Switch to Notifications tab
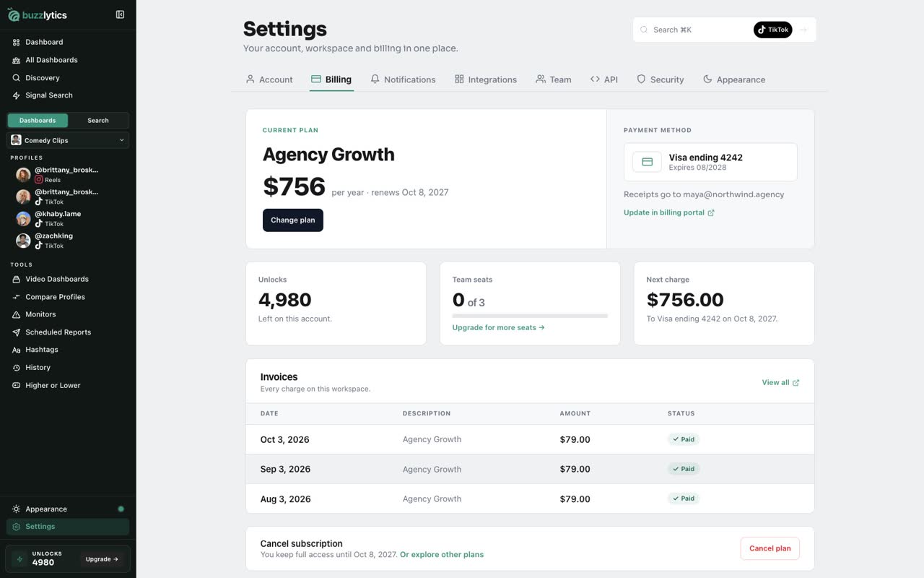This screenshot has height=578, width=924. coord(403,79)
